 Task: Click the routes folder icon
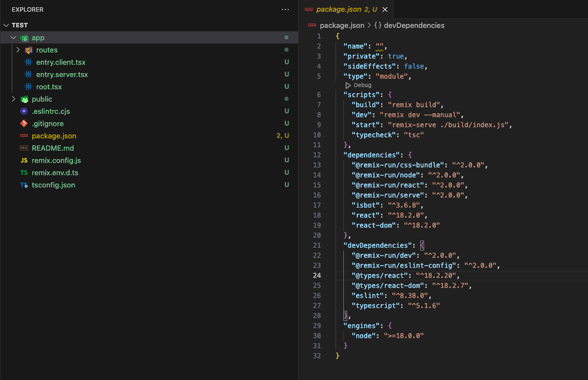[x=28, y=50]
